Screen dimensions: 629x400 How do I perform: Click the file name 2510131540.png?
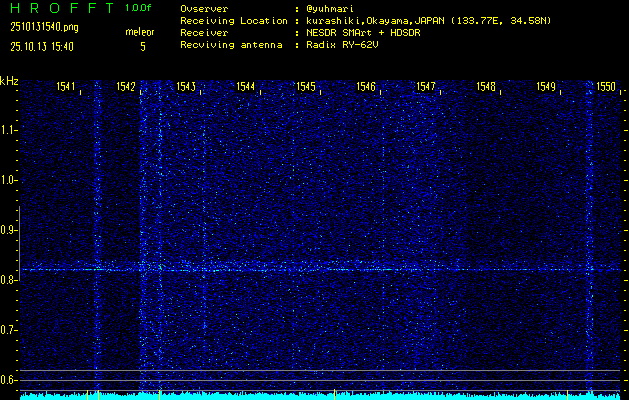(45, 27)
